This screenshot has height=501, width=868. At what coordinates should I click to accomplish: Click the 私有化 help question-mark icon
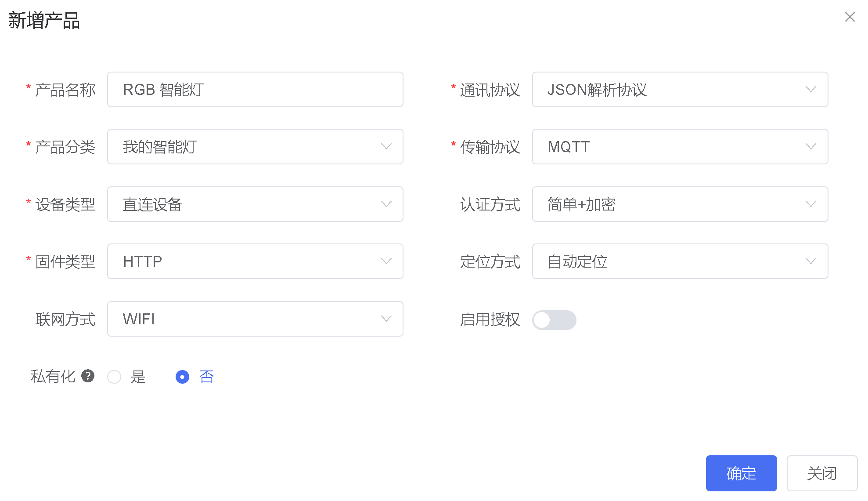(x=88, y=376)
